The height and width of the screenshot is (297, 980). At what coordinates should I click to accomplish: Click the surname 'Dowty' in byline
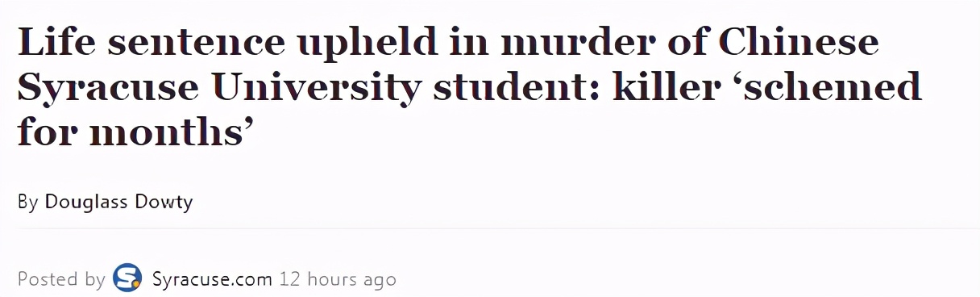coord(164,203)
